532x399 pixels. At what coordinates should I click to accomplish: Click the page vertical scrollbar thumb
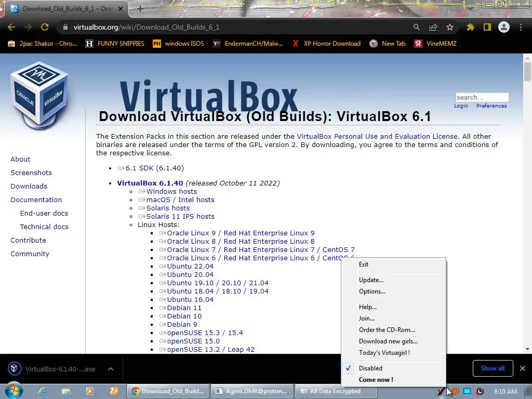[x=527, y=72]
